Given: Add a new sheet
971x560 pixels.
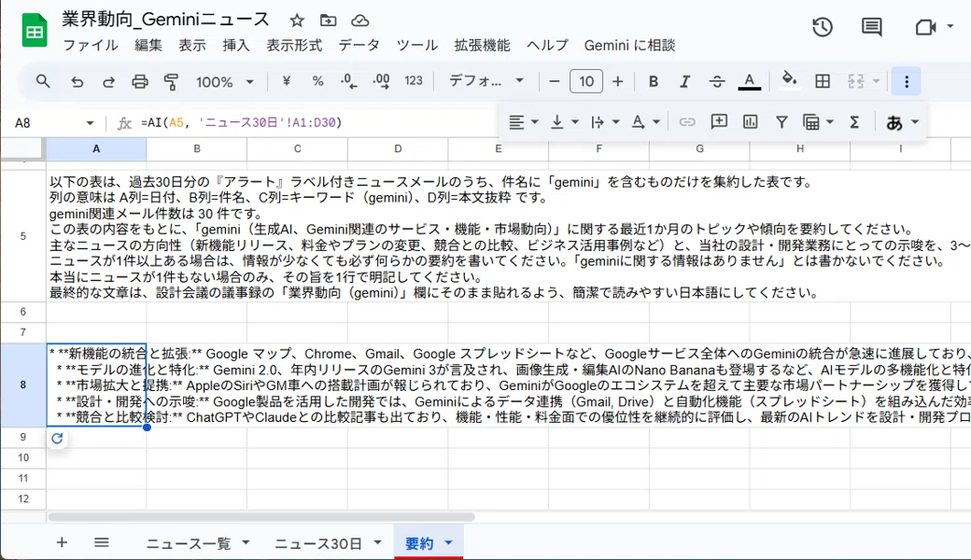Looking at the screenshot, I should coord(62,542).
